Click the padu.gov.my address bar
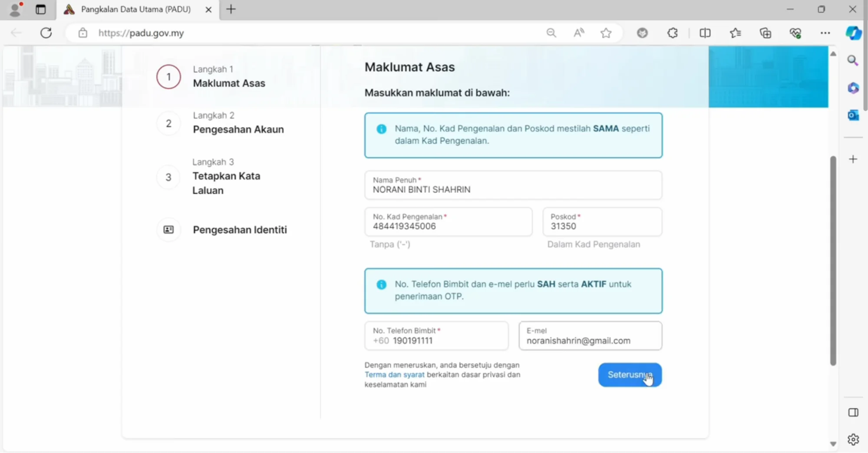Image resolution: width=868 pixels, height=453 pixels. pos(141,33)
